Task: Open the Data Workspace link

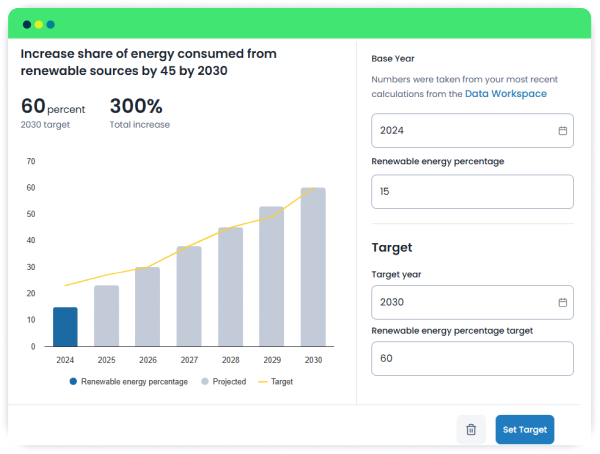Action: (505, 94)
